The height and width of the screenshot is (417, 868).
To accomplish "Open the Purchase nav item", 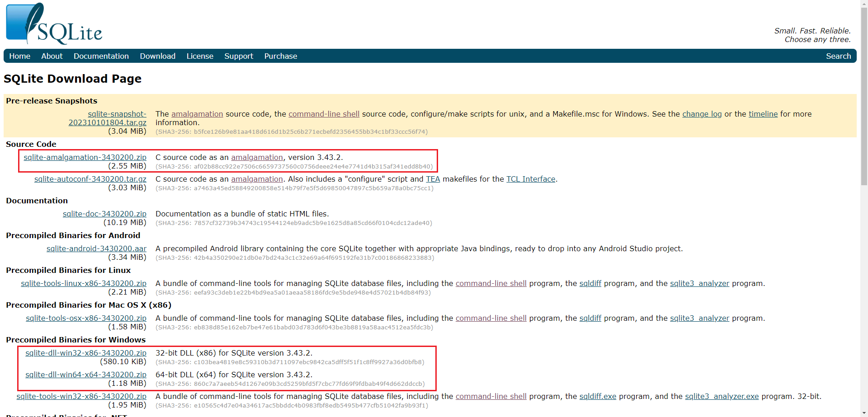I will (x=281, y=56).
